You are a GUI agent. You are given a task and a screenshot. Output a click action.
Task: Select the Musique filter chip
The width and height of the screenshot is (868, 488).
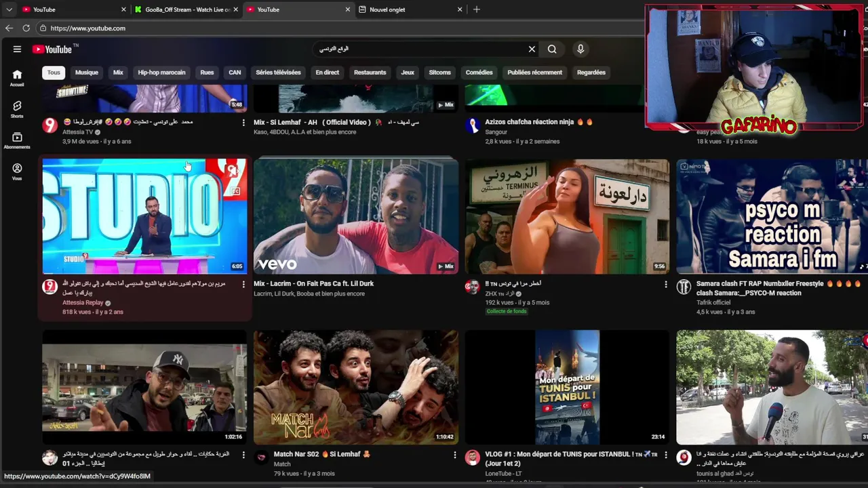86,73
